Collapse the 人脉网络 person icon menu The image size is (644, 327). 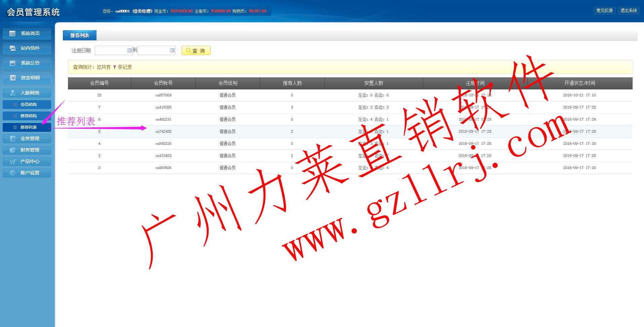point(12,93)
